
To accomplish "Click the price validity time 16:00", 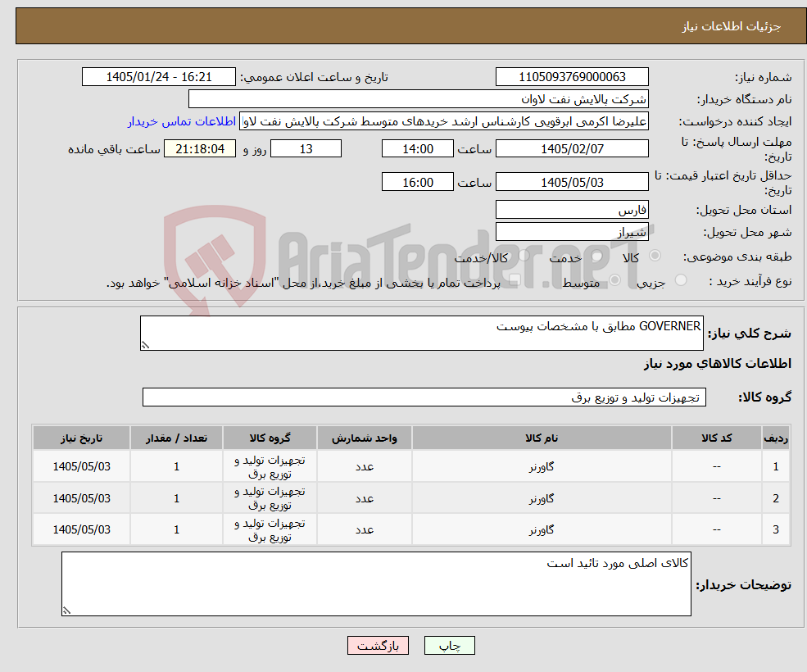I will click(417, 182).
